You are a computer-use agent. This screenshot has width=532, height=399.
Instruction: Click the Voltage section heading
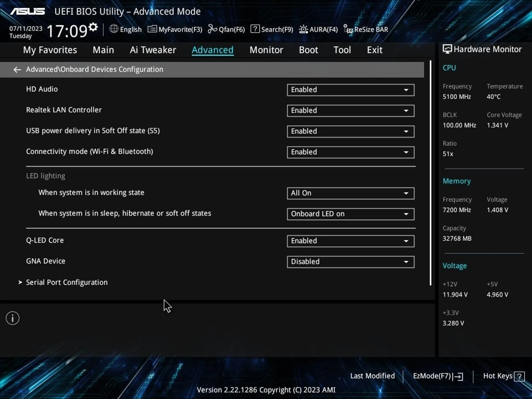point(455,266)
